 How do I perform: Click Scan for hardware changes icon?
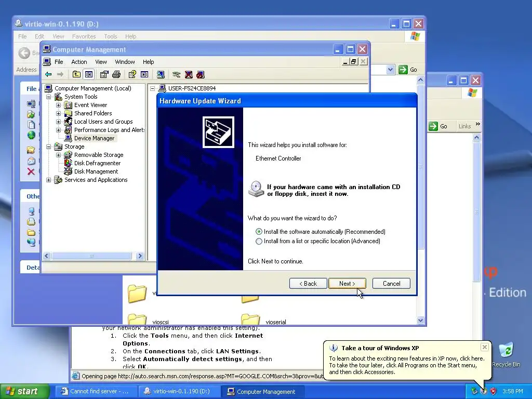161,74
